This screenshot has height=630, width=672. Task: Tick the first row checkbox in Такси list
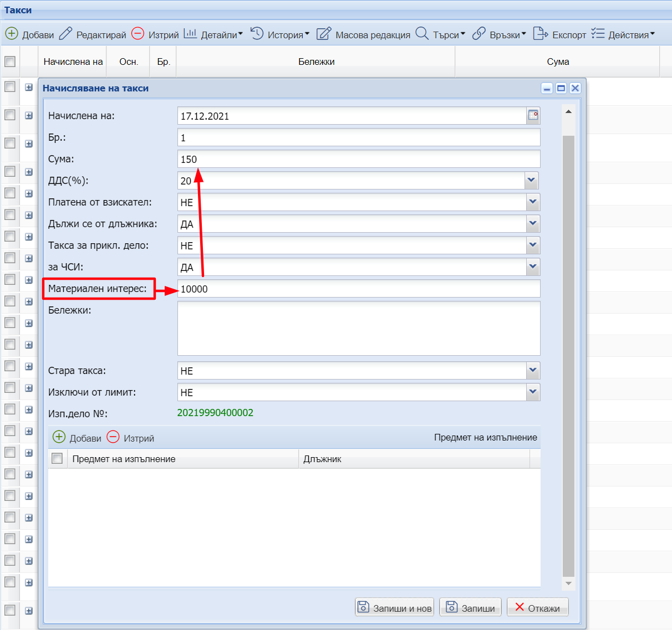10,86
